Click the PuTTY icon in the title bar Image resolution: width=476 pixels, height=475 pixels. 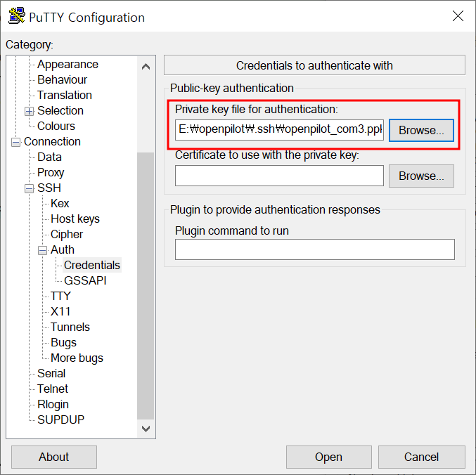[16, 15]
